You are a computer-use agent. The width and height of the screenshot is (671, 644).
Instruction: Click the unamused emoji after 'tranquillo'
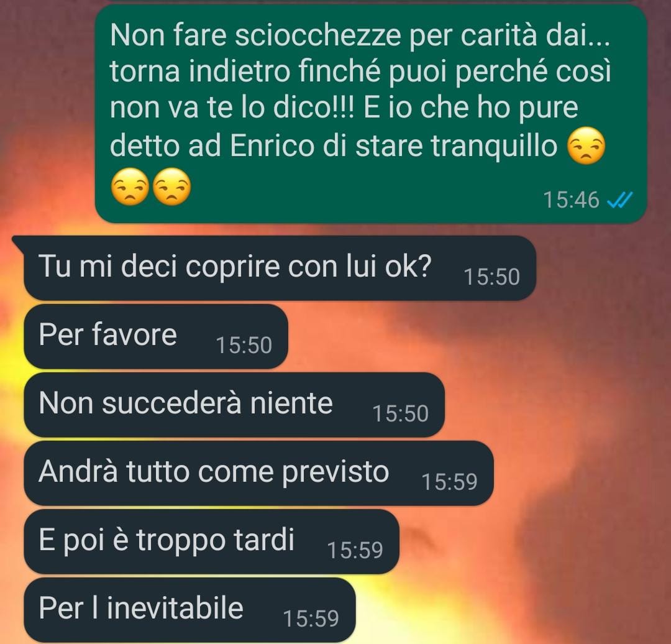pos(587,145)
